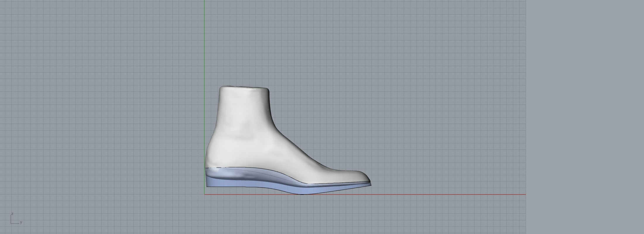Viewport: 644px width, 234px height.
Task: Click the z label on the axis icon
Action: (12, 214)
